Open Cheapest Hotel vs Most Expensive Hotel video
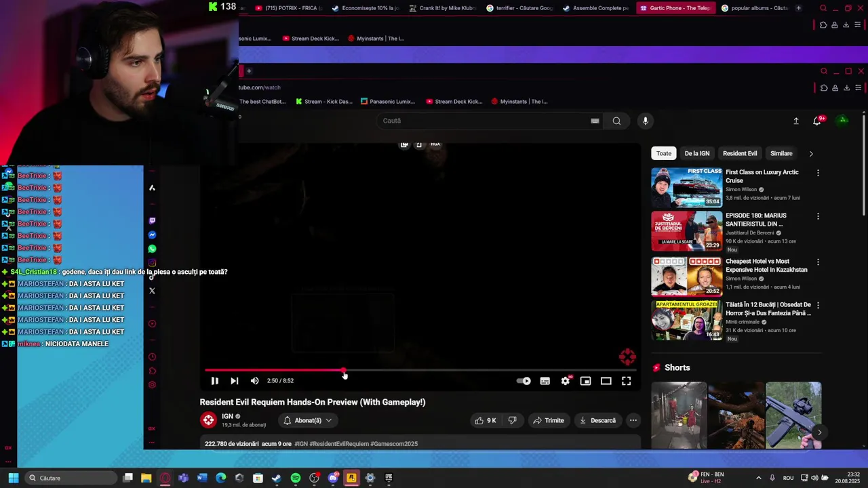Screen dimensions: 868x488 pyautogui.click(x=687, y=277)
